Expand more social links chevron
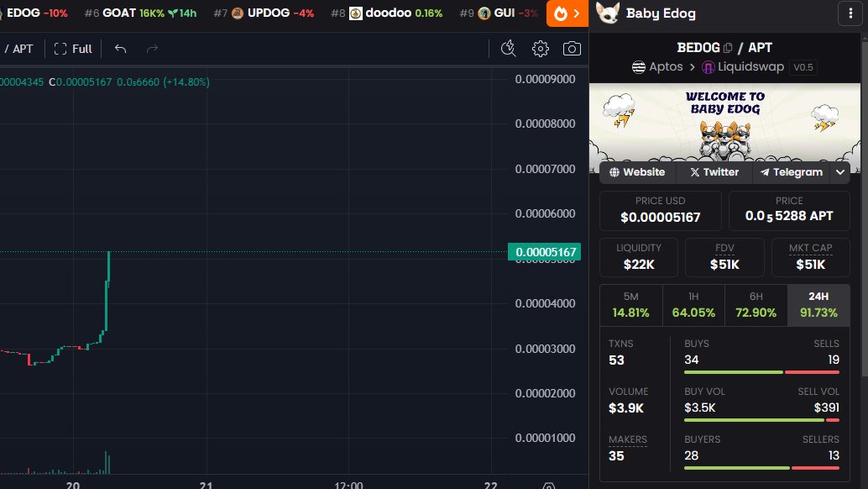The height and width of the screenshot is (489, 868). [x=839, y=172]
